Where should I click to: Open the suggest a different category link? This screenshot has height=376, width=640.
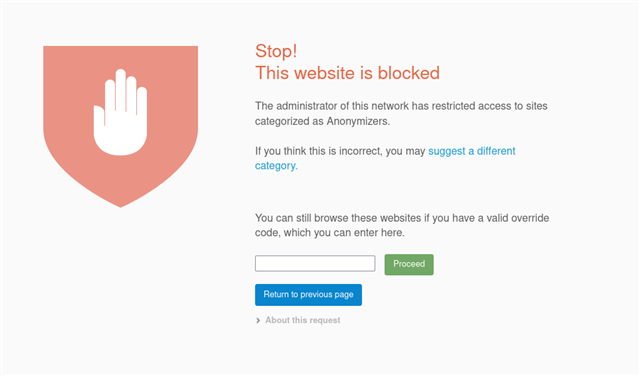[x=385, y=158]
